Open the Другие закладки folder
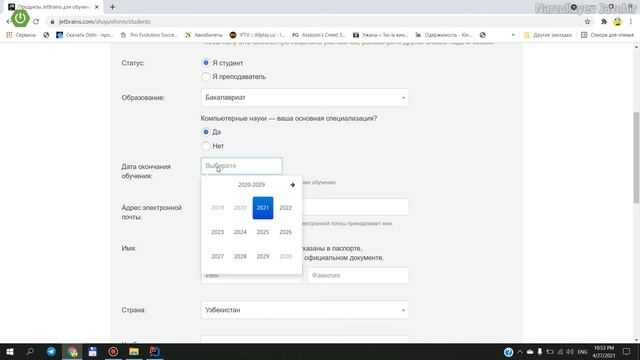 (x=548, y=35)
